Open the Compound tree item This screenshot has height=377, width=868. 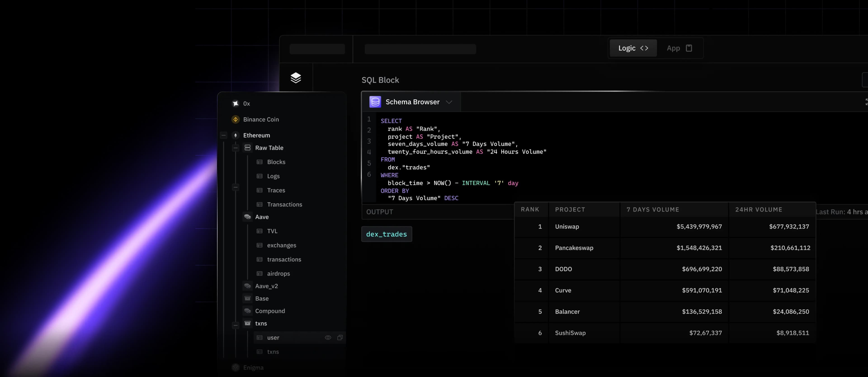(270, 311)
